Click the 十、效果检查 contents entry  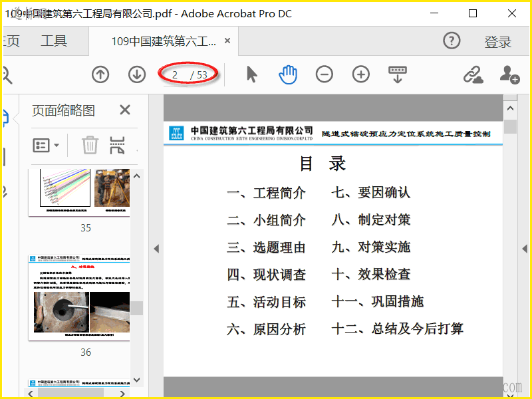click(371, 274)
